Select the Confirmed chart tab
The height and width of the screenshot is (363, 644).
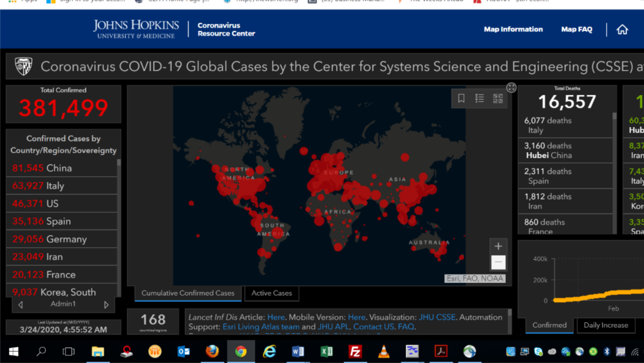point(550,325)
